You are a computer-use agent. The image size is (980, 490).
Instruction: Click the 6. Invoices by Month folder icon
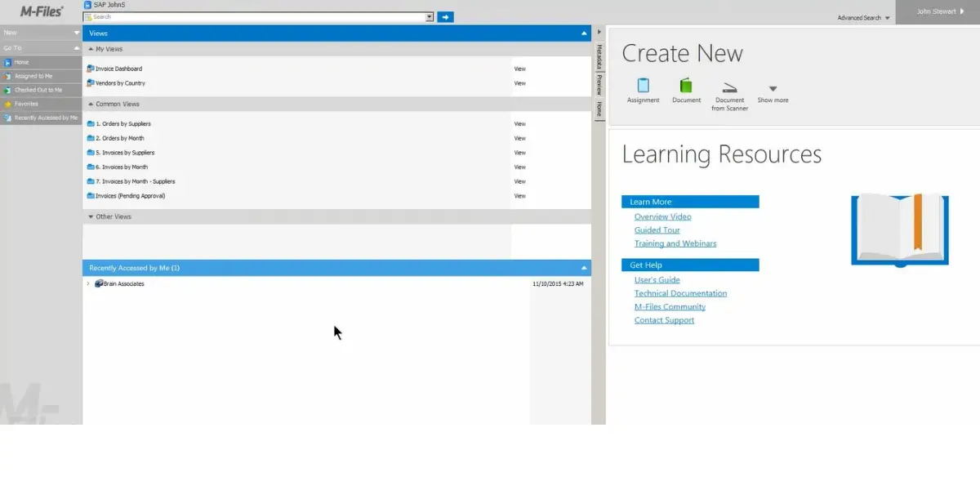coord(90,167)
